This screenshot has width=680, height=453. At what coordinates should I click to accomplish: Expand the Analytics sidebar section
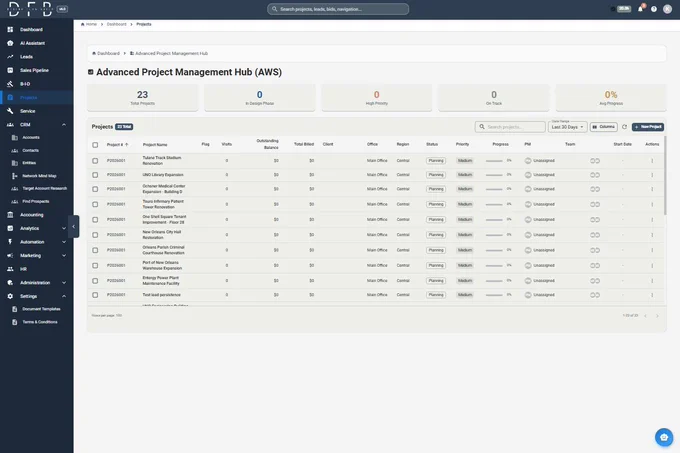click(64, 228)
